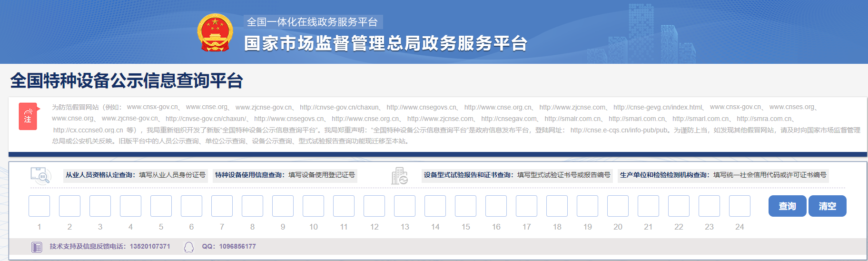The width and height of the screenshot is (868, 261).
Task: Select input box number 12
Action: (374, 206)
